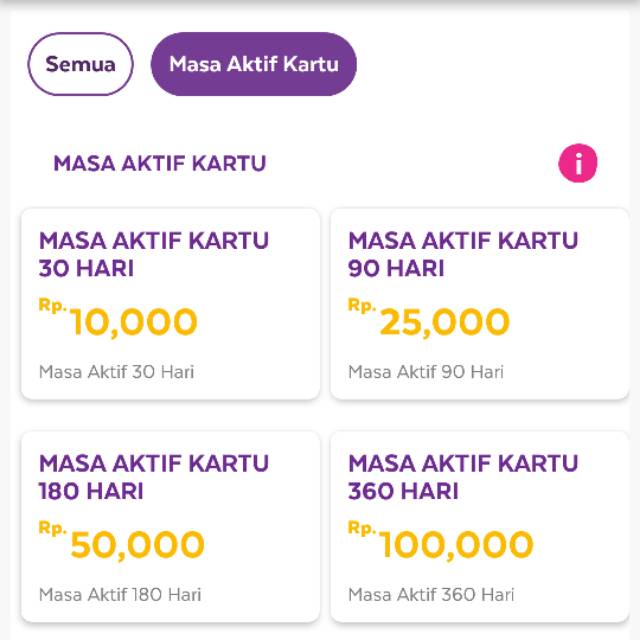This screenshot has width=640, height=640.
Task: Switch to the Semua tab
Action: [x=80, y=64]
